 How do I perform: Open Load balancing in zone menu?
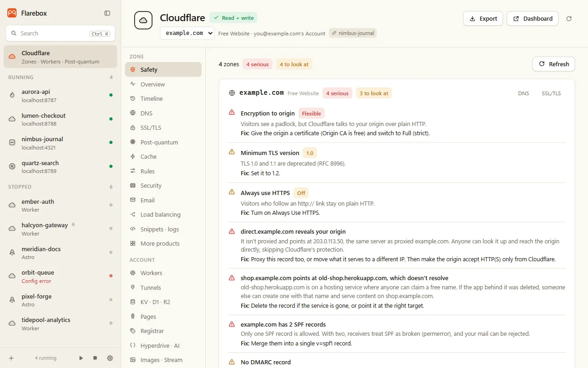(x=163, y=214)
